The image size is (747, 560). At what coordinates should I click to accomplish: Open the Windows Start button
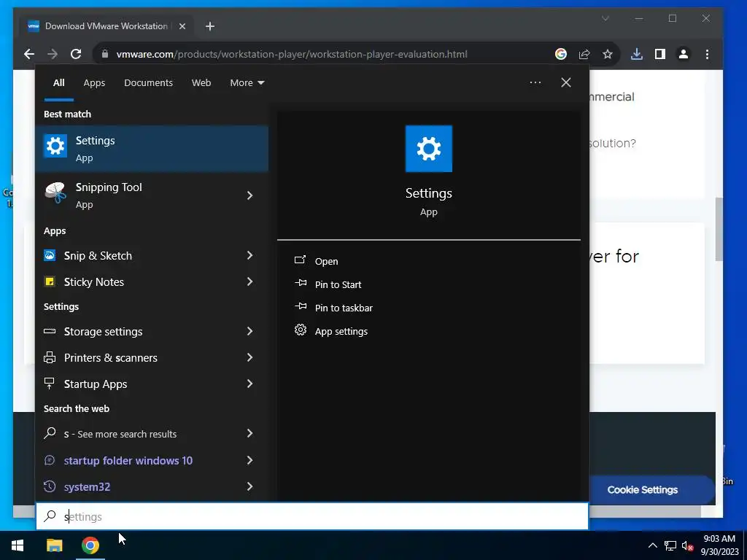click(x=18, y=545)
